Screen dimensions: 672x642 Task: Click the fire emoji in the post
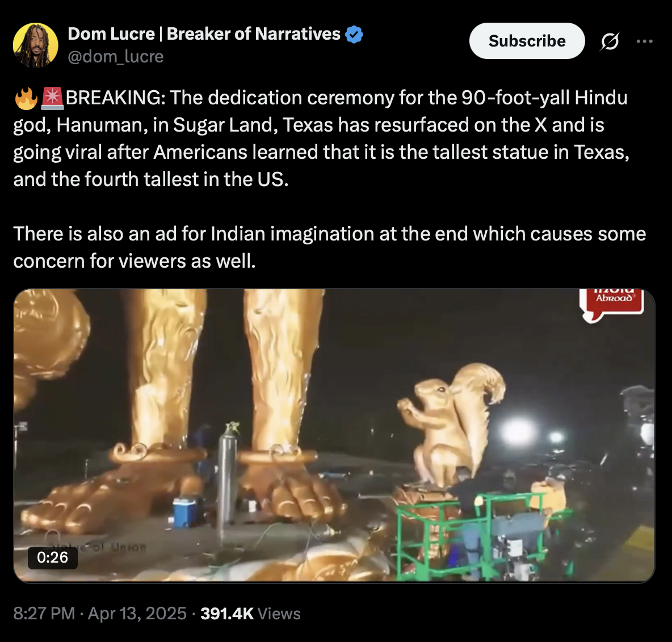[26, 98]
